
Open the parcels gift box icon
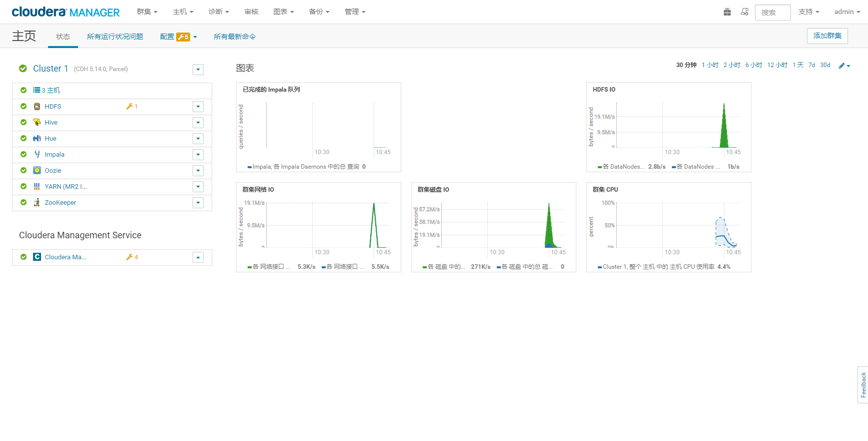[x=727, y=12]
